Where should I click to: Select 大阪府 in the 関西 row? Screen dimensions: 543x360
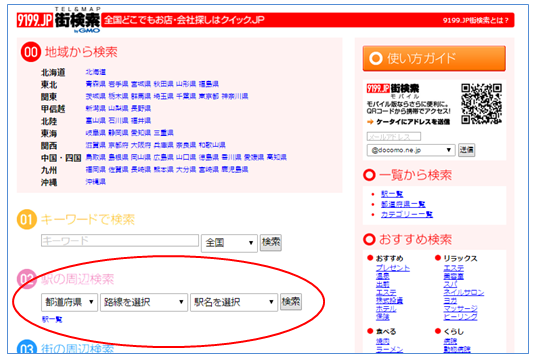click(141, 145)
